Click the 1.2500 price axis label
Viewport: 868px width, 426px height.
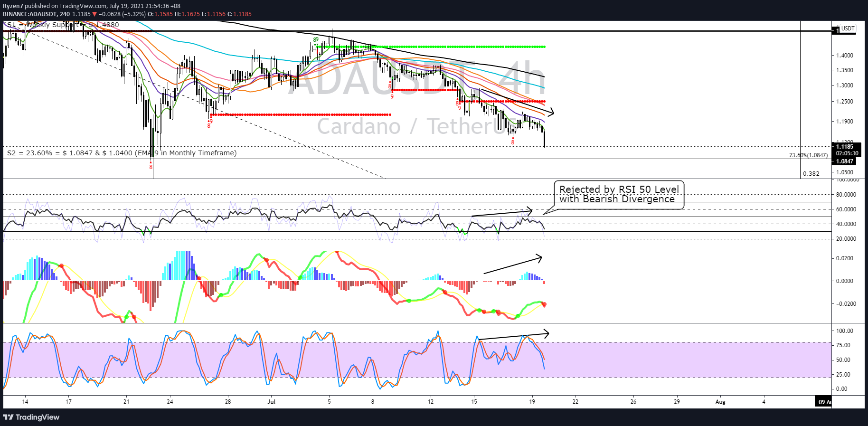(x=845, y=102)
